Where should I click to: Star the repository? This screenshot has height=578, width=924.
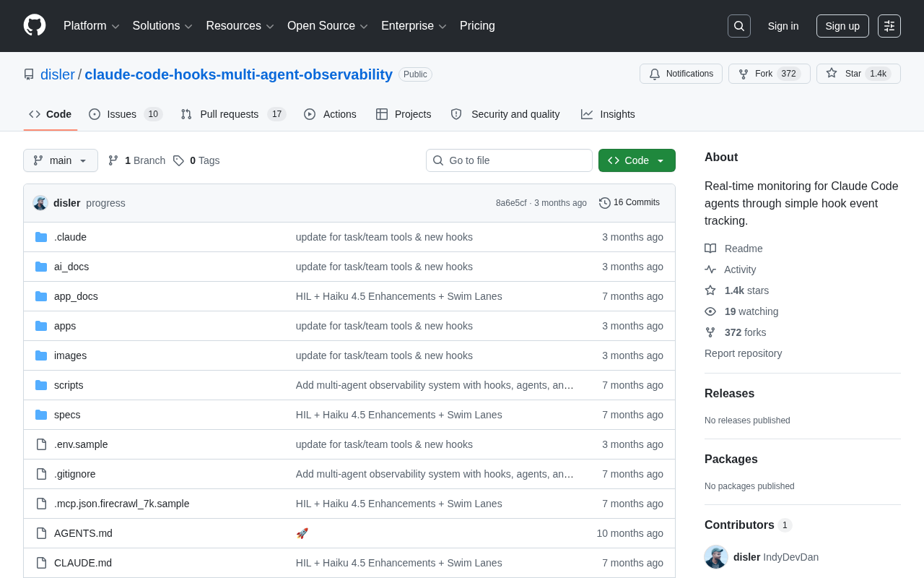pyautogui.click(x=858, y=74)
